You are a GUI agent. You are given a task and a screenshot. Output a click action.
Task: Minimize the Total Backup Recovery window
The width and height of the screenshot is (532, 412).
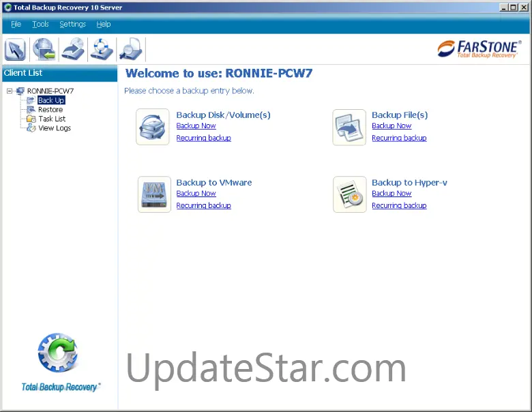504,8
